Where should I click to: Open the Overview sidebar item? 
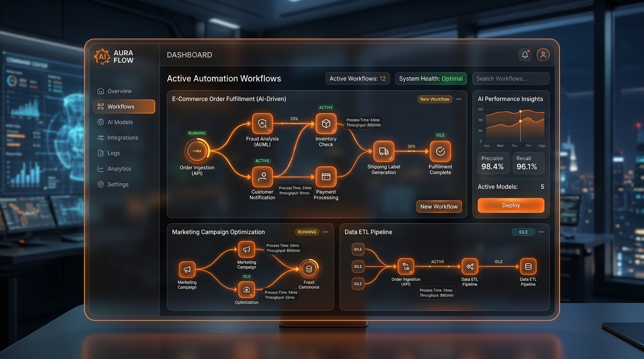point(124,91)
